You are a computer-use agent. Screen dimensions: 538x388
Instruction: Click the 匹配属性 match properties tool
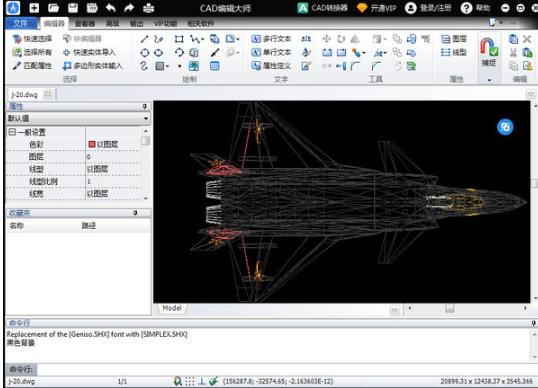point(32,66)
